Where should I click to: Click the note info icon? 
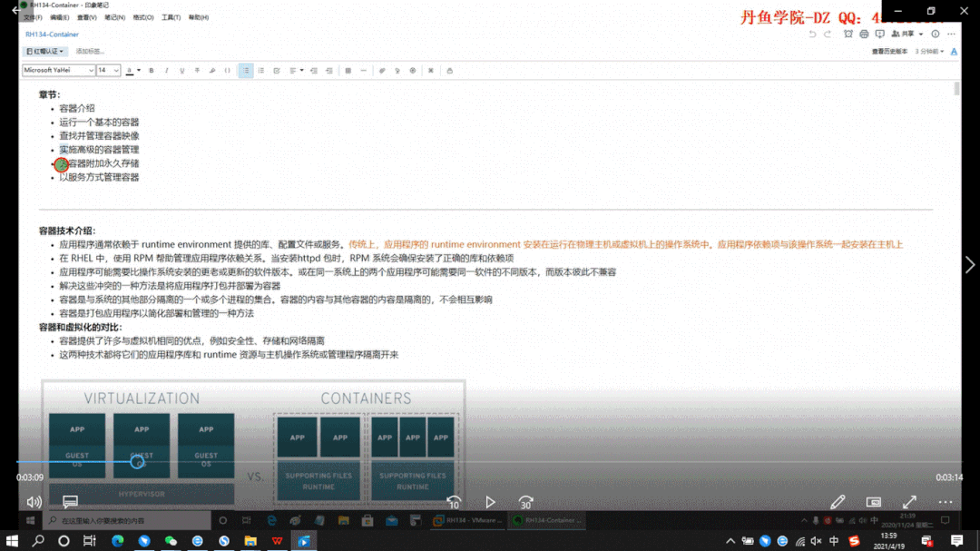[x=935, y=34]
